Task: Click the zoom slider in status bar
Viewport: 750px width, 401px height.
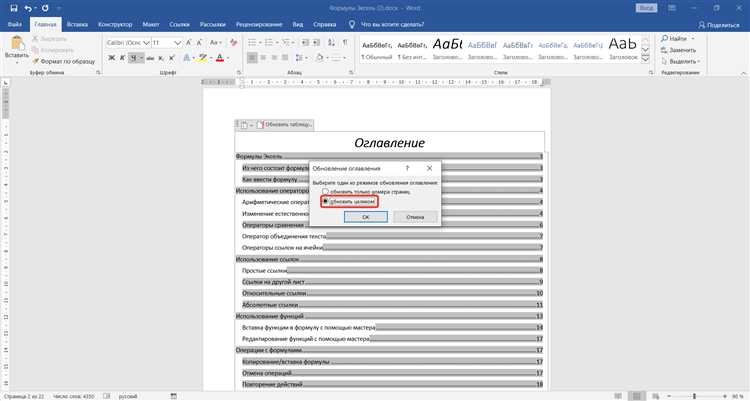Action: click(x=695, y=396)
